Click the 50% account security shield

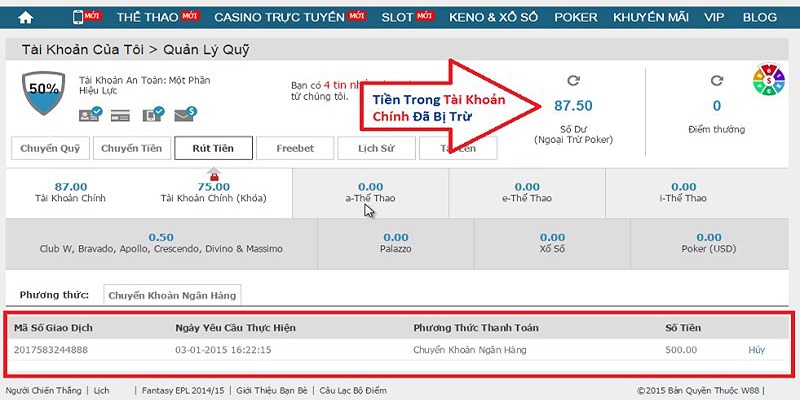(x=43, y=93)
